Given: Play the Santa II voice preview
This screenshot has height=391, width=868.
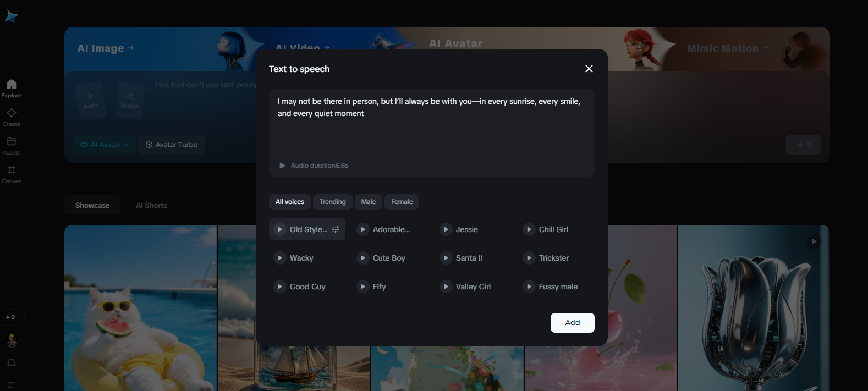Looking at the screenshot, I should [x=446, y=258].
